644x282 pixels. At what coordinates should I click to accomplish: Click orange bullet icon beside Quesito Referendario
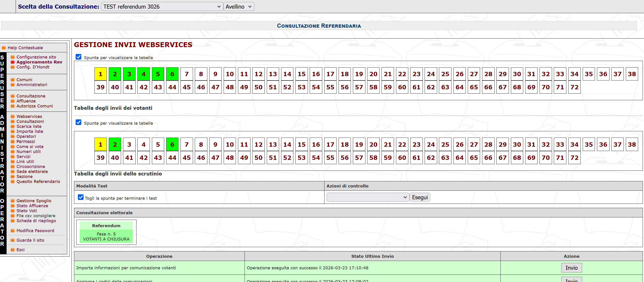pos(12,182)
